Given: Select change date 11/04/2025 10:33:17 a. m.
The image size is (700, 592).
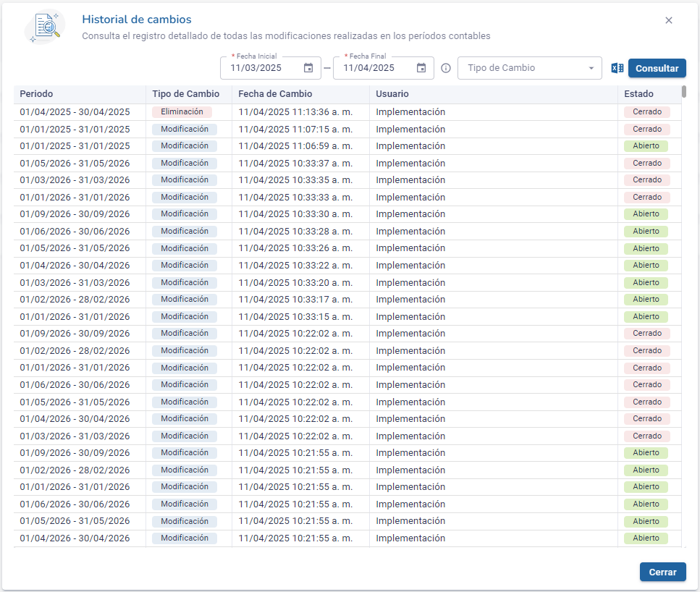Looking at the screenshot, I should [x=295, y=300].
